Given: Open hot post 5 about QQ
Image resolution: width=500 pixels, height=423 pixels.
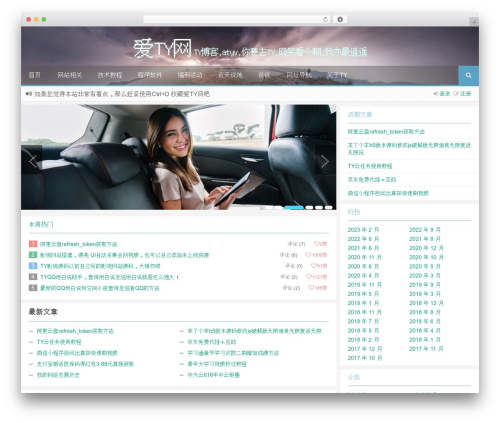Looking at the screenshot, I should [100, 288].
